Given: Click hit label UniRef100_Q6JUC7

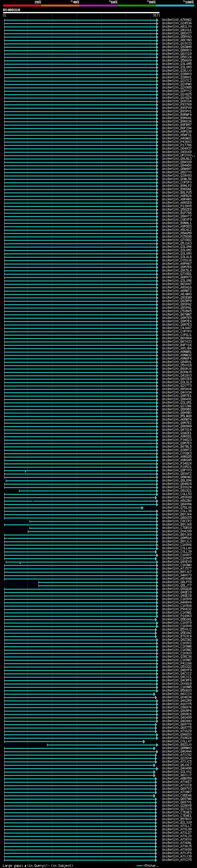Looking at the screenshot, I should (x=176, y=765).
